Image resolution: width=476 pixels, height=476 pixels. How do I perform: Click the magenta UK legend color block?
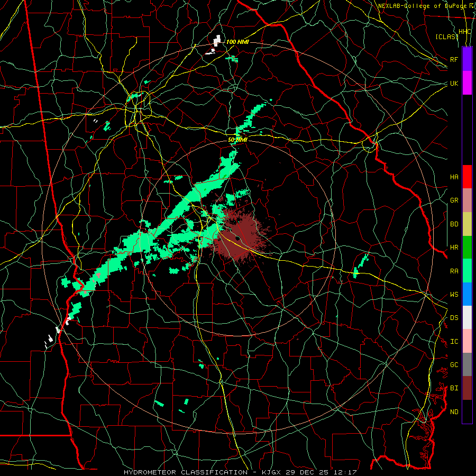click(467, 83)
